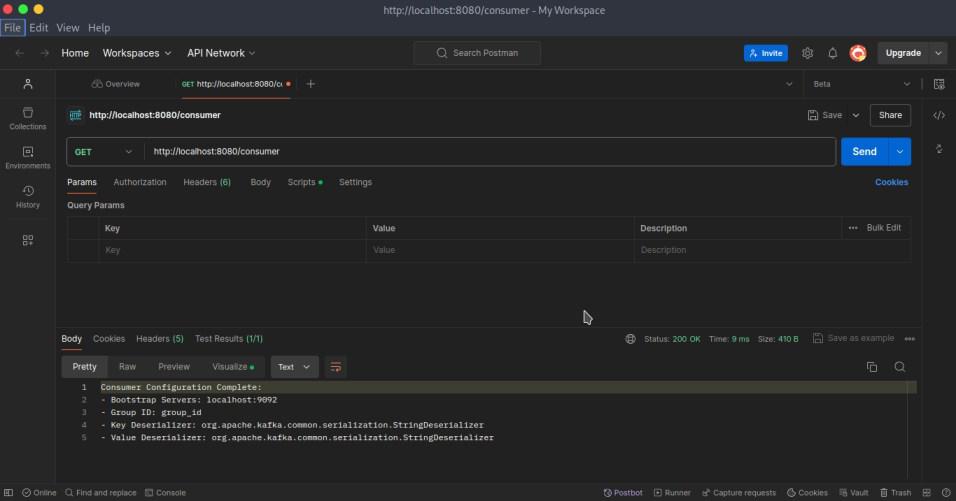Image resolution: width=956 pixels, height=501 pixels.
Task: Click the request URL input field
Action: (x=490, y=152)
